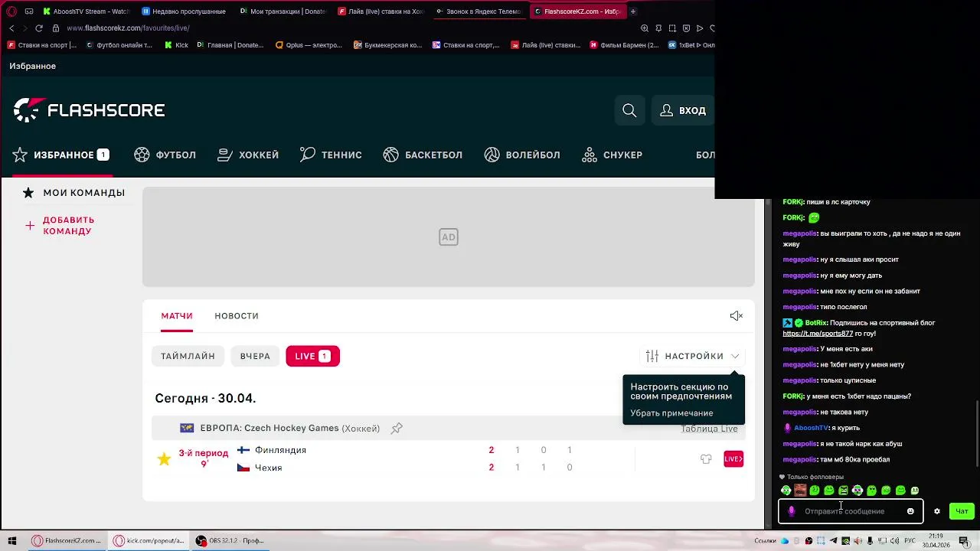Switch to FlashscoreKZ taskbar window
Viewport: 980px width, 551px height.
(x=67, y=541)
